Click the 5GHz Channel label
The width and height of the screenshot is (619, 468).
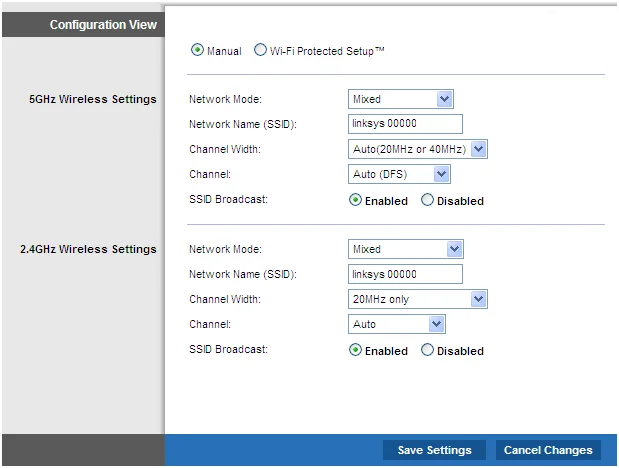210,174
